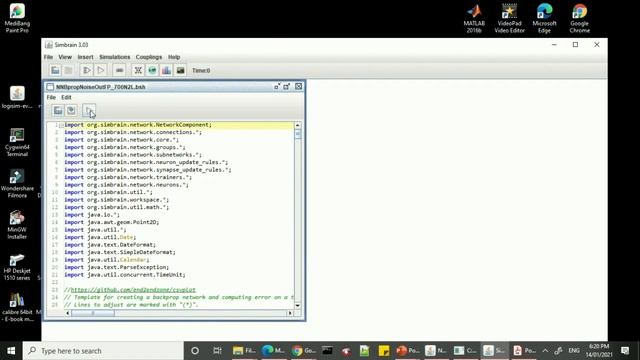Click code line importing java.awt.geom.Point2D
This screenshot has height=360, width=640.
[111, 222]
